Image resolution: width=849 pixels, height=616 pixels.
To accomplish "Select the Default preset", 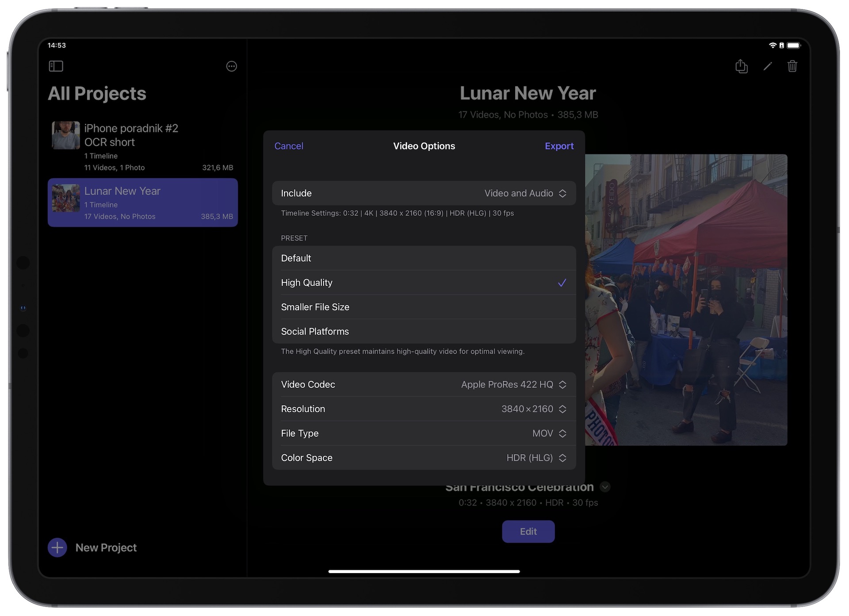I will click(424, 258).
